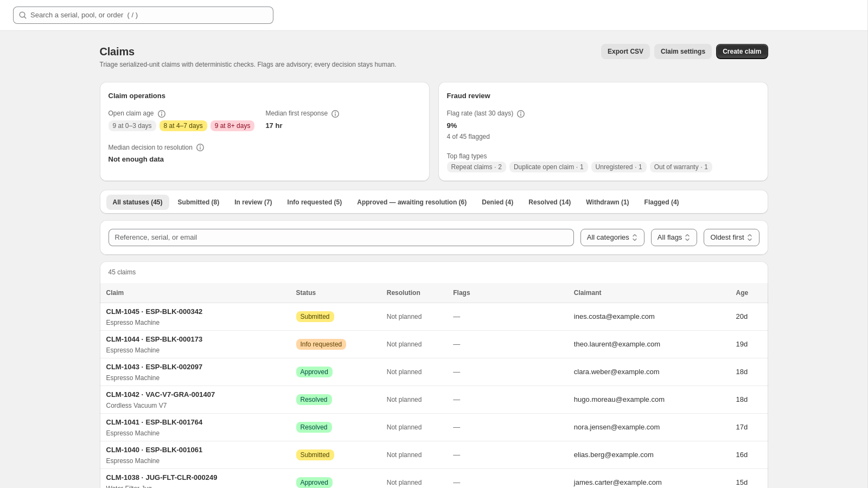Open the All flags filter dropdown

[674, 237]
